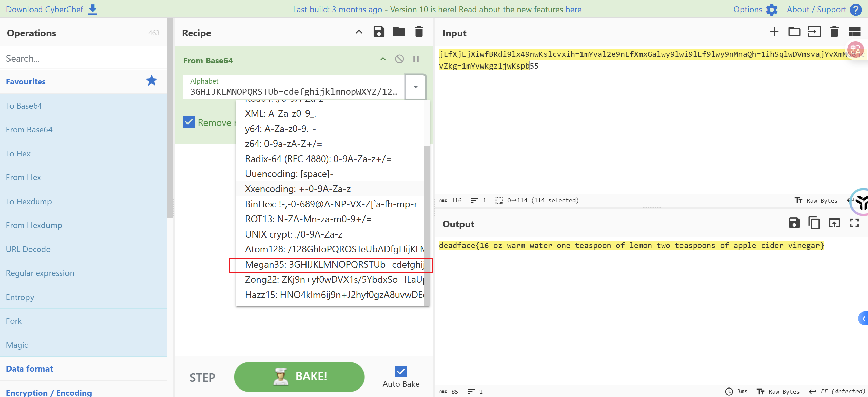Save output to file
Screen dimensions: 868x397
[x=794, y=223]
